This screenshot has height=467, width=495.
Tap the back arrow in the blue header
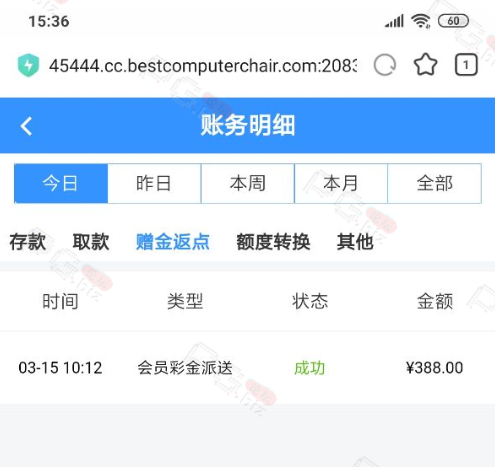pyautogui.click(x=26, y=126)
